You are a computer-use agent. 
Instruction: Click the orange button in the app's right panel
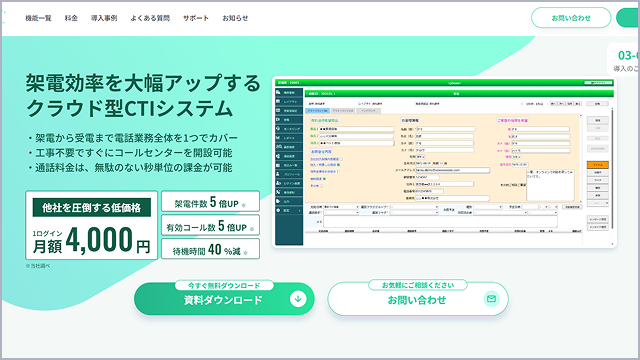[x=598, y=165]
